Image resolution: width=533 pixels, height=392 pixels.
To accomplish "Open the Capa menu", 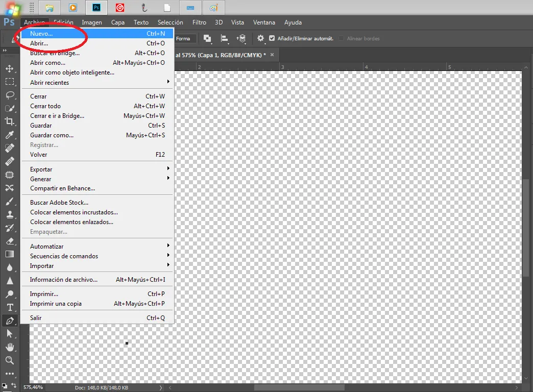I will 117,22.
